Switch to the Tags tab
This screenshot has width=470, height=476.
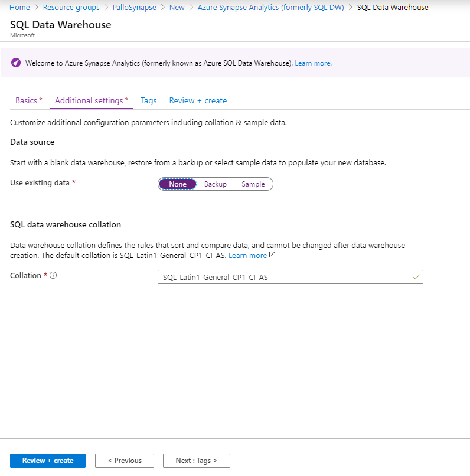(x=149, y=100)
